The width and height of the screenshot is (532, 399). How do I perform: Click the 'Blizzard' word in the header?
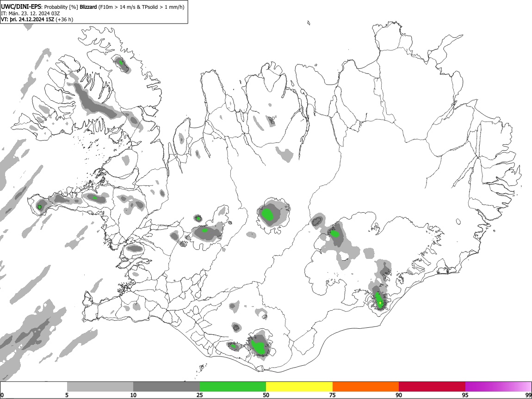pyautogui.click(x=88, y=7)
